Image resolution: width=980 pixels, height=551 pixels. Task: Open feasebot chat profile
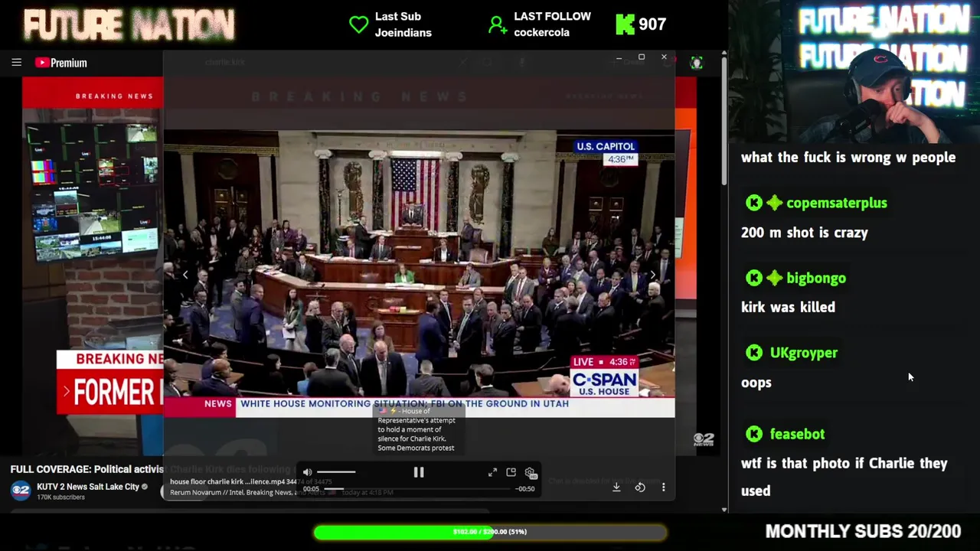(x=797, y=434)
